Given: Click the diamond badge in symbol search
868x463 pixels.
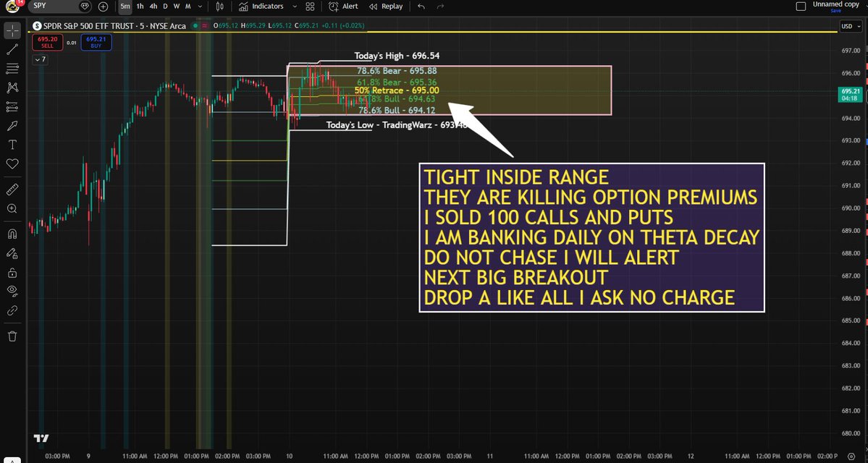Looking at the screenshot, I should 84,7.
